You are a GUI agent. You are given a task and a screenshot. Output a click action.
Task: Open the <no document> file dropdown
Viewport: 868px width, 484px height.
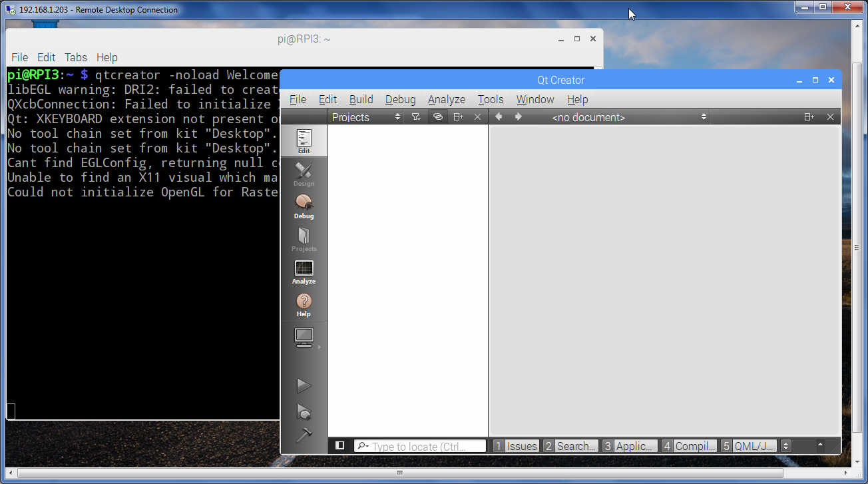pyautogui.click(x=628, y=117)
